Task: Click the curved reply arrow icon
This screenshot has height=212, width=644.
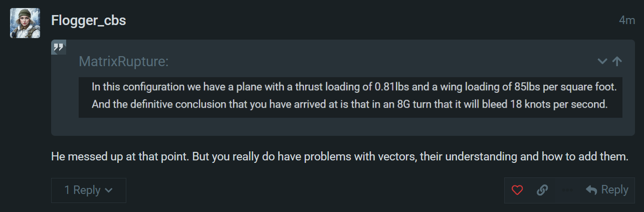Action: (591, 190)
